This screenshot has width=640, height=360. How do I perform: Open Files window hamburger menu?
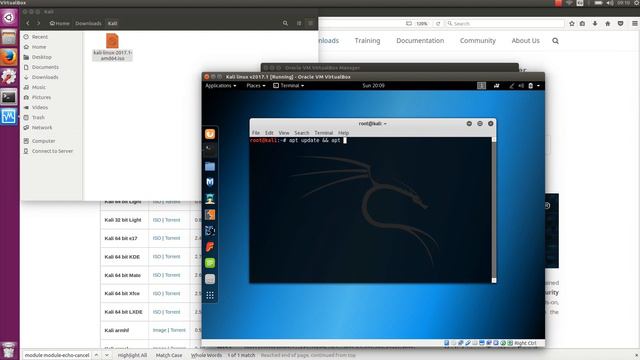[x=310, y=23]
